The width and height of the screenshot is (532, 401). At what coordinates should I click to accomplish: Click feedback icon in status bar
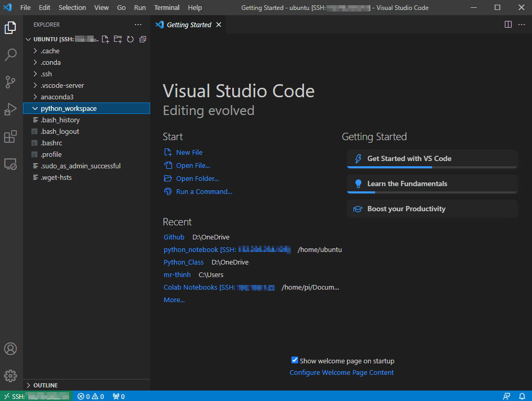coord(506,396)
